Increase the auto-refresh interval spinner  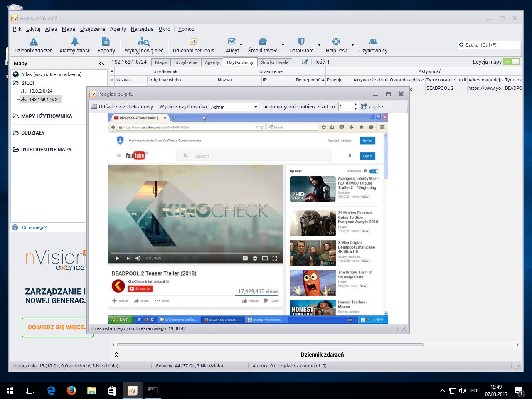coord(355,105)
